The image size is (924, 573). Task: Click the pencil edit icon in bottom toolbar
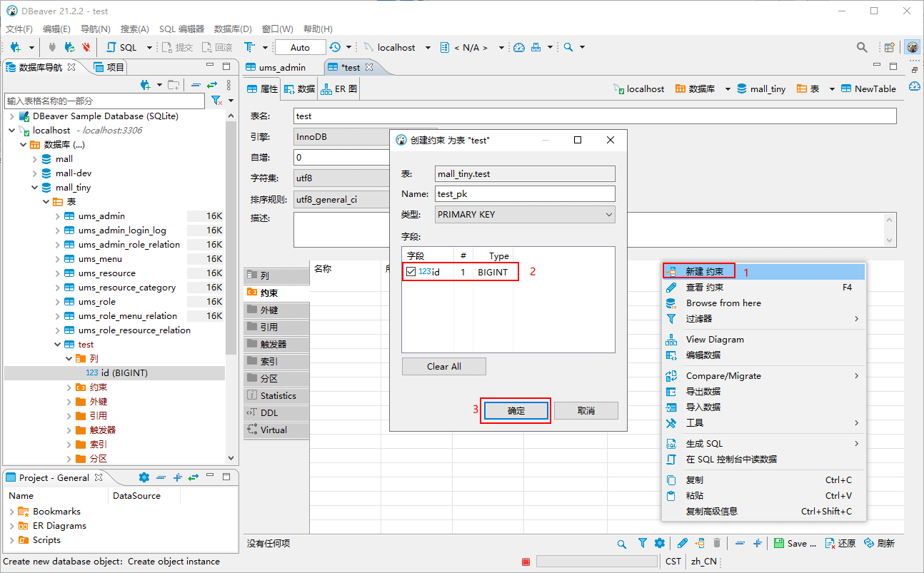point(683,543)
